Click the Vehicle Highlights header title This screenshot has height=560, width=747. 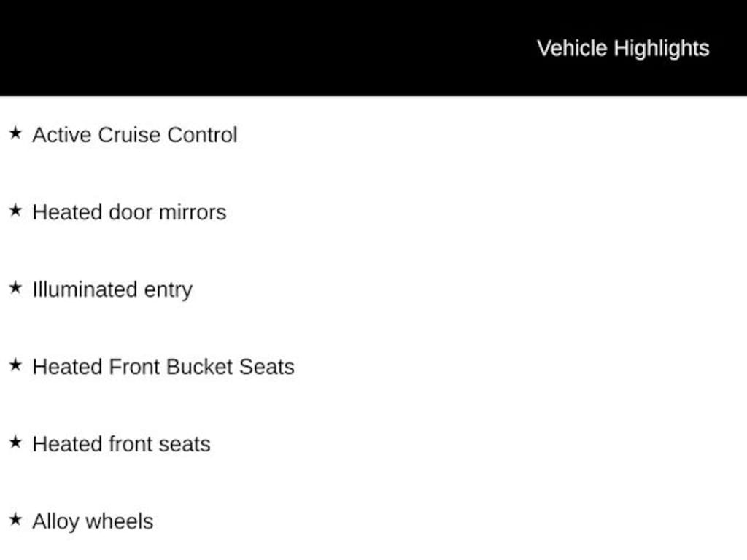623,48
